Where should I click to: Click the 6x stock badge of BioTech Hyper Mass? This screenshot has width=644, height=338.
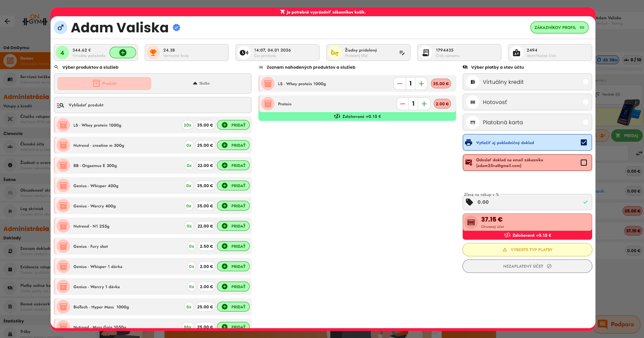(x=189, y=307)
